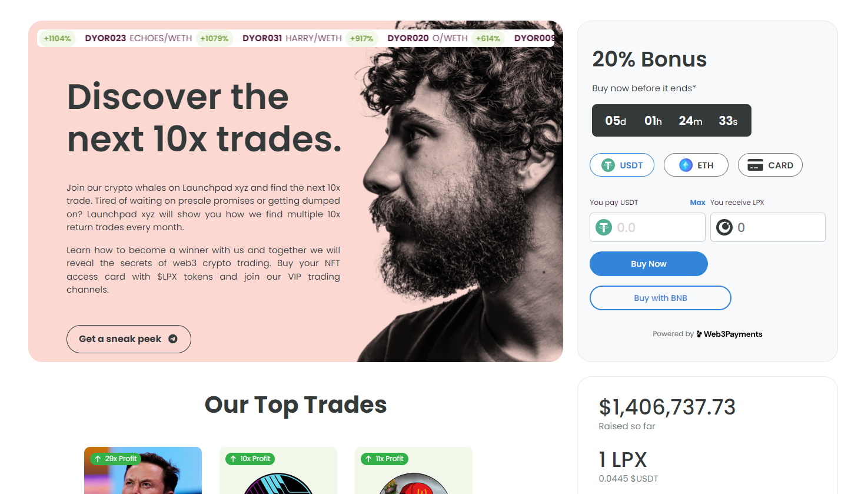Click the Max link above pay field
The image size is (868, 494).
click(697, 203)
